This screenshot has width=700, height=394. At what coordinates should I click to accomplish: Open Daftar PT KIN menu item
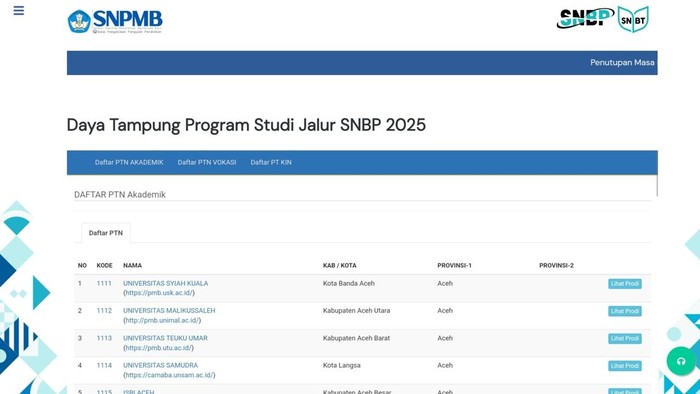point(271,162)
